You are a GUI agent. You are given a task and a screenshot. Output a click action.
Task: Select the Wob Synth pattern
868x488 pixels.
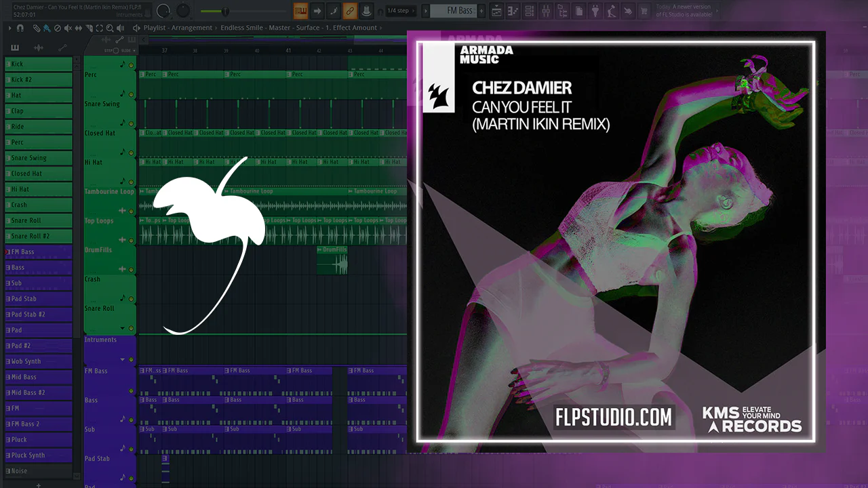pyautogui.click(x=39, y=361)
